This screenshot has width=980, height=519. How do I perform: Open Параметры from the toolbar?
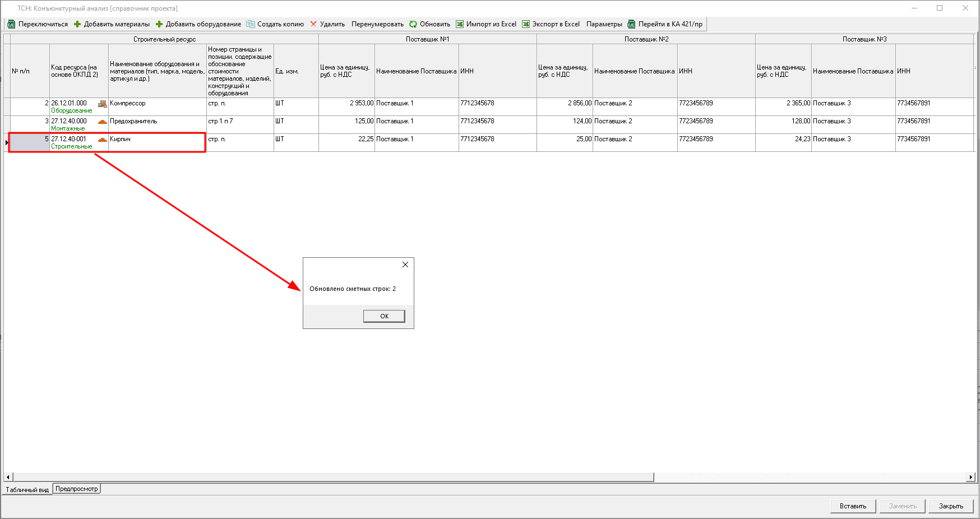tap(604, 24)
